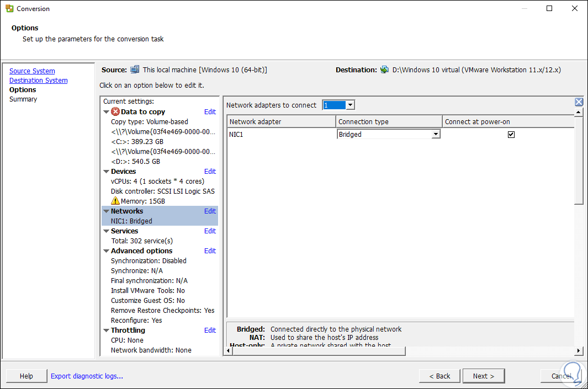The width and height of the screenshot is (588, 389).
Task: Select '<C:>: 389.23 GB' entry
Action: (x=137, y=142)
